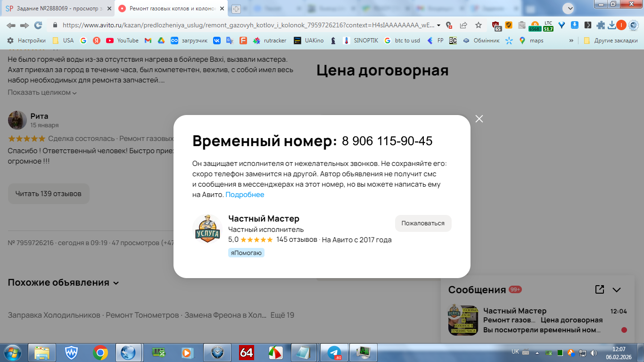This screenshot has height=362, width=644.
Task: Expand the Похожие объявления section
Action: point(63,283)
